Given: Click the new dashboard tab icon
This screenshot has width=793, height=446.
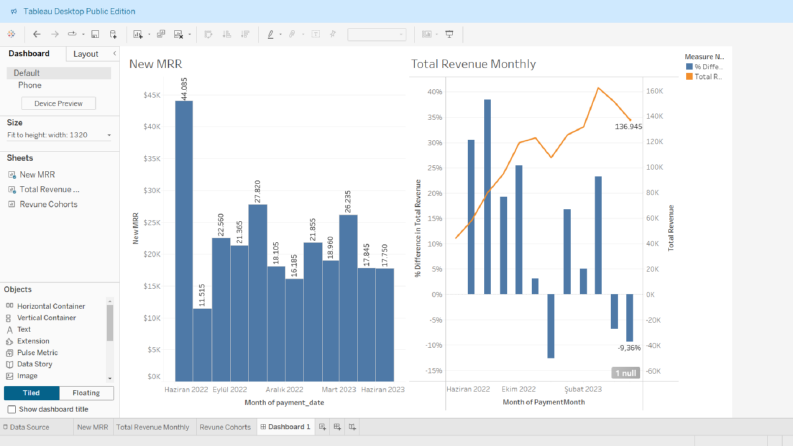Looking at the screenshot, I should point(337,427).
